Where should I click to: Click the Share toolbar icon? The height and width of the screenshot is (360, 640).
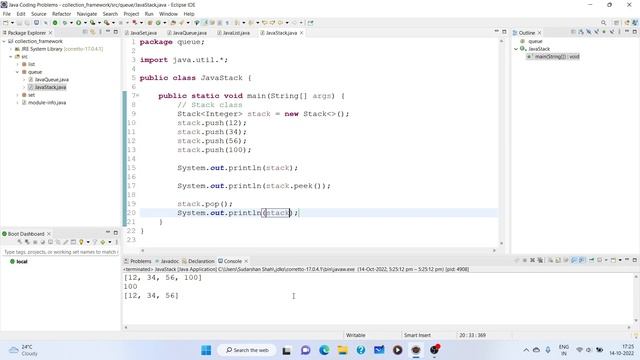311,23
